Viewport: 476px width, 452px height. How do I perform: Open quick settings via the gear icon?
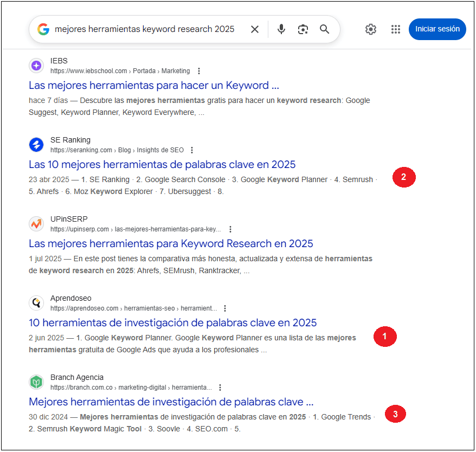coord(371,29)
